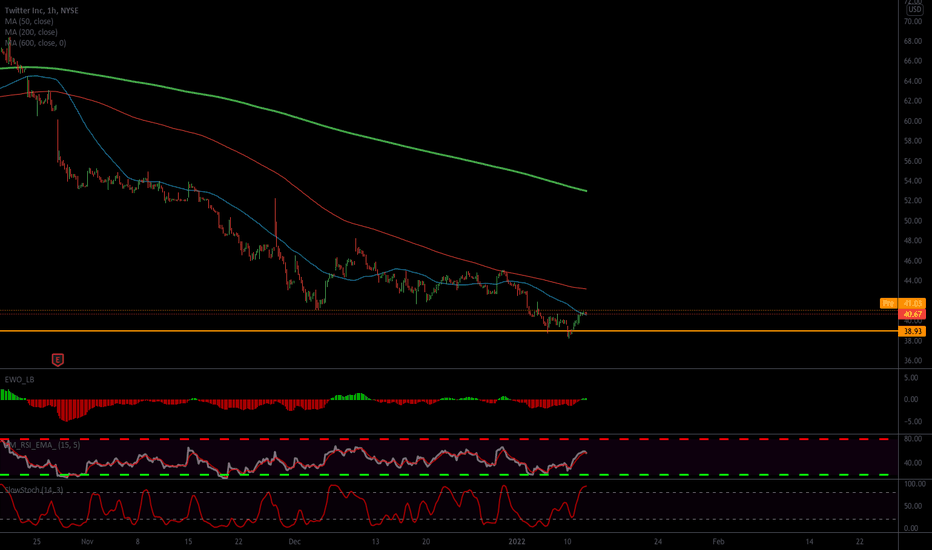
Task: Click the 80.00 RSI scale label
Action: click(x=912, y=439)
